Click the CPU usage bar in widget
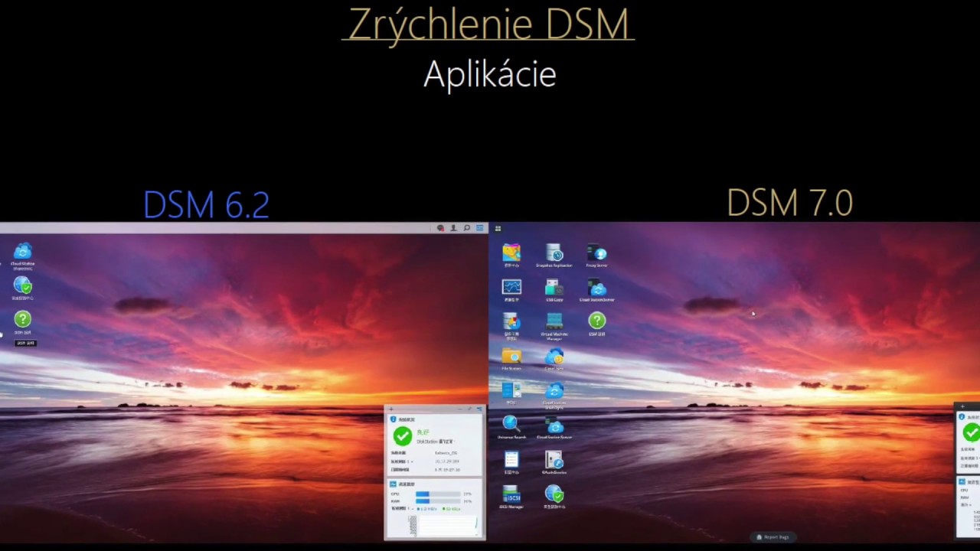This screenshot has width=980, height=551. [x=438, y=494]
